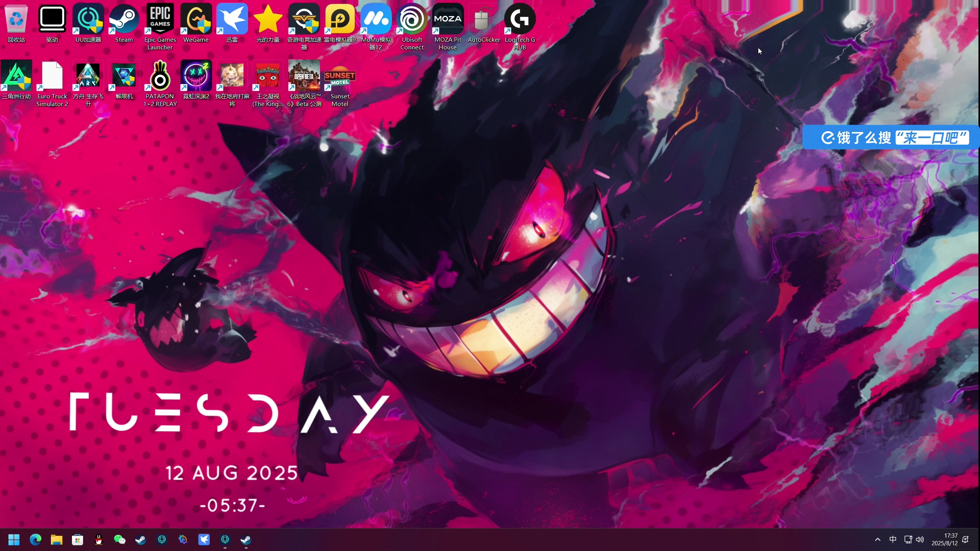Open the clock showing 17:37 2025/8/12
The height and width of the screenshot is (551, 980).
(x=944, y=540)
